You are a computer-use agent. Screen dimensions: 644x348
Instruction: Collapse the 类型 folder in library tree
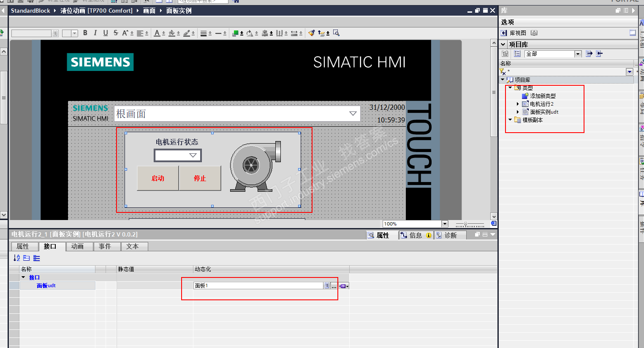click(x=510, y=88)
